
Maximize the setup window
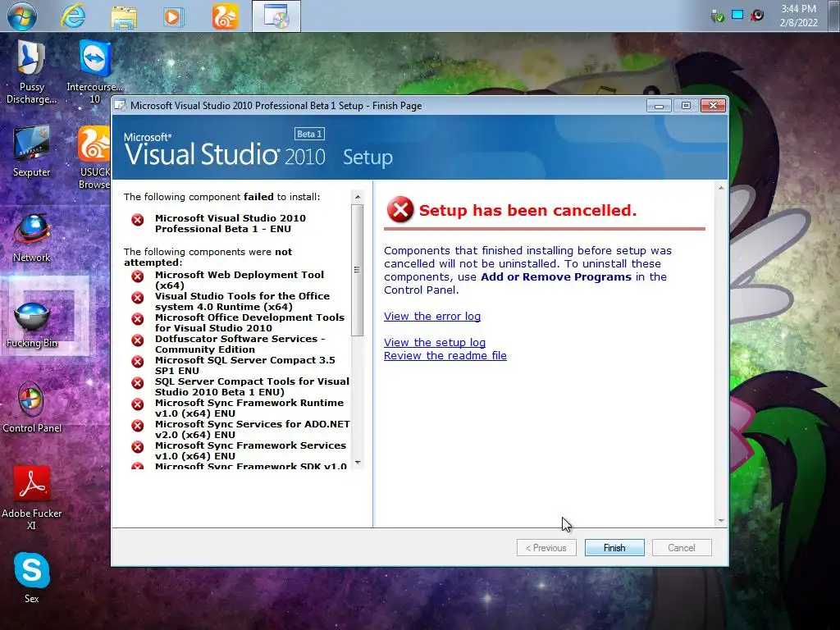686,106
